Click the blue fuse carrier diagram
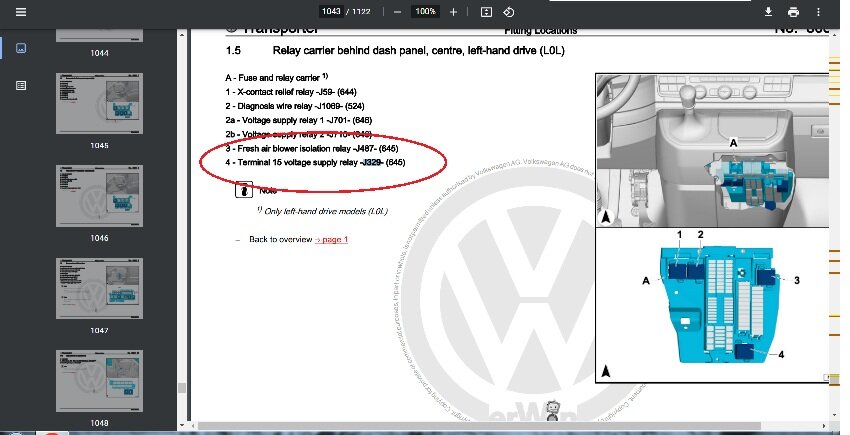850x435 pixels. [x=720, y=305]
